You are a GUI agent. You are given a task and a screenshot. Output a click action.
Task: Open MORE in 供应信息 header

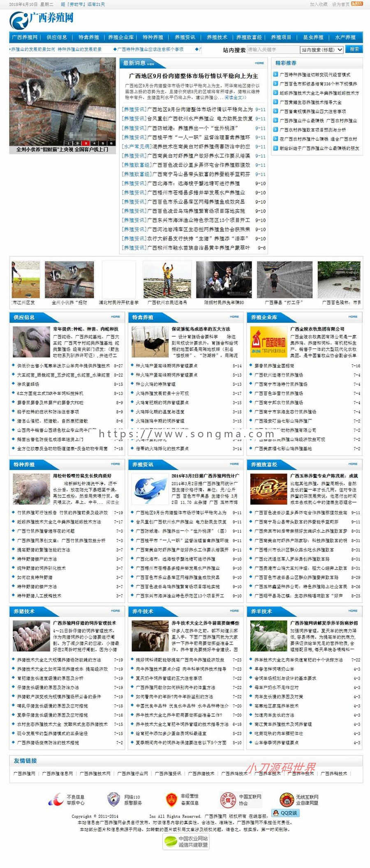pos(116,316)
